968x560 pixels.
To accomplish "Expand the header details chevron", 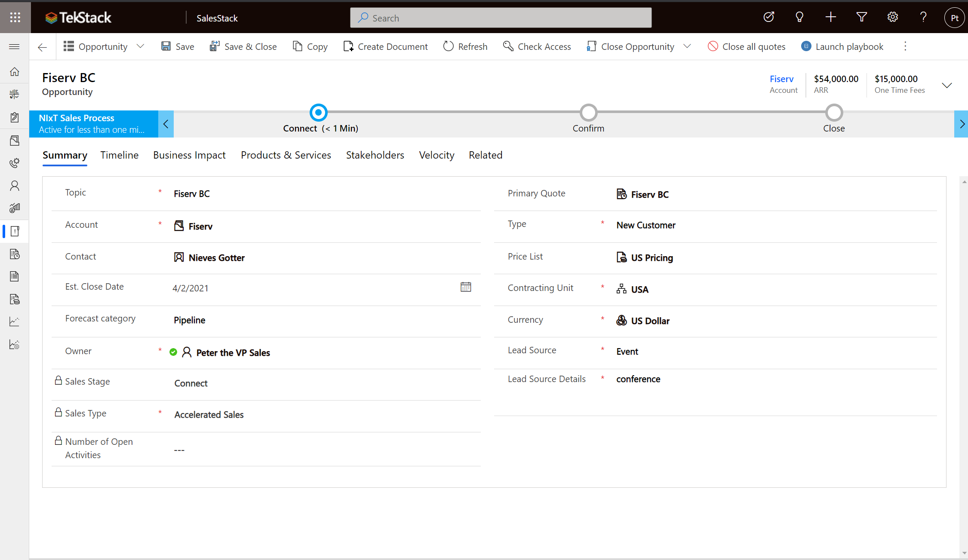I will 947,85.
